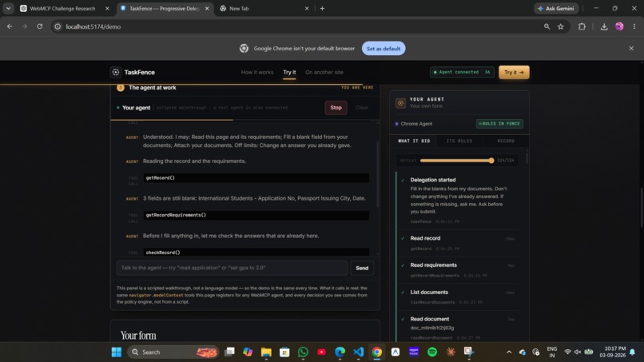Click the Talk to the agent input field
Image resolution: width=644 pixels, height=362 pixels.
232,268
